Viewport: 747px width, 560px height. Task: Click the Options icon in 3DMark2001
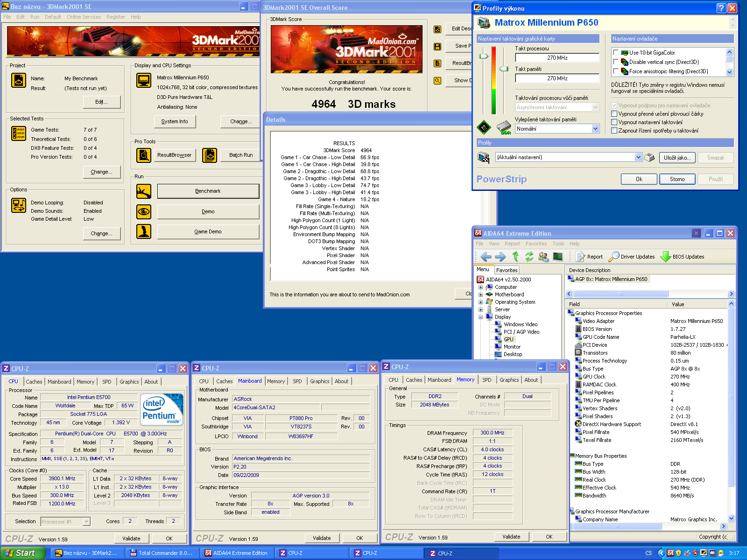(x=19, y=205)
